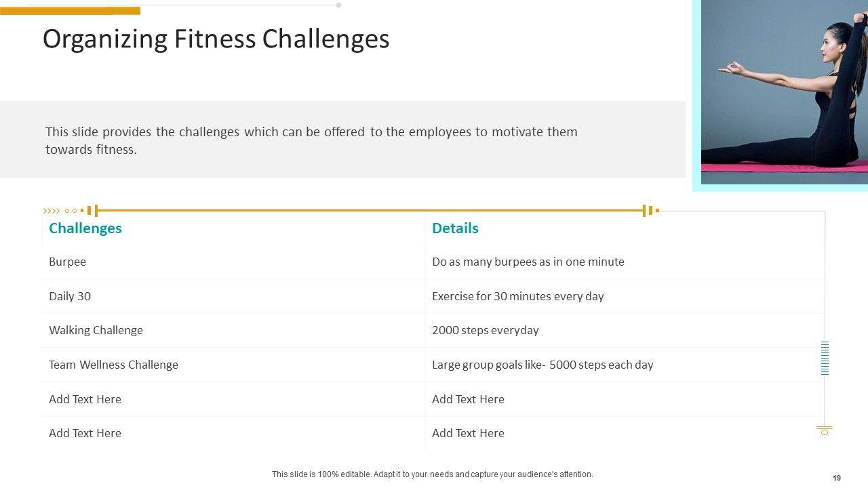The image size is (868, 488).
Task: Click the 100% editable footer note
Action: 432,474
